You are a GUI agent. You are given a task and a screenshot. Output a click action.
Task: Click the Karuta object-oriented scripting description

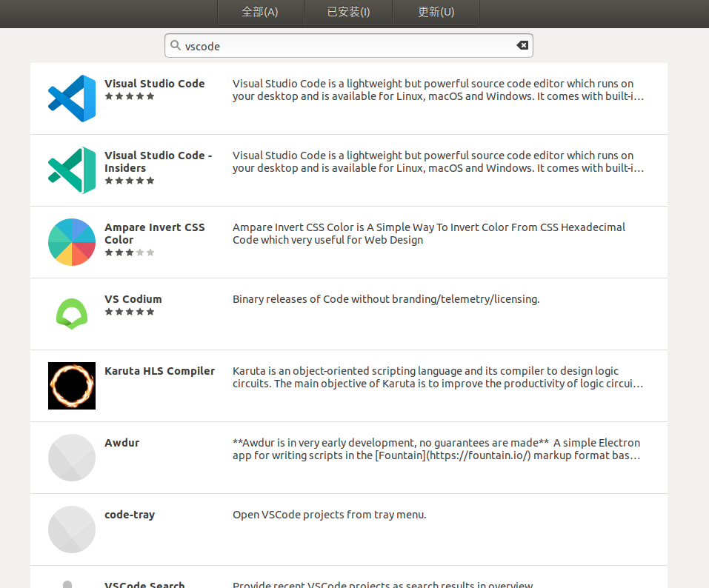click(438, 378)
